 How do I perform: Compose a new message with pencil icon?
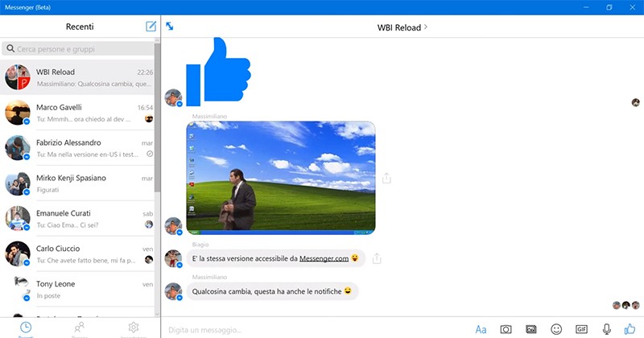pos(151,27)
